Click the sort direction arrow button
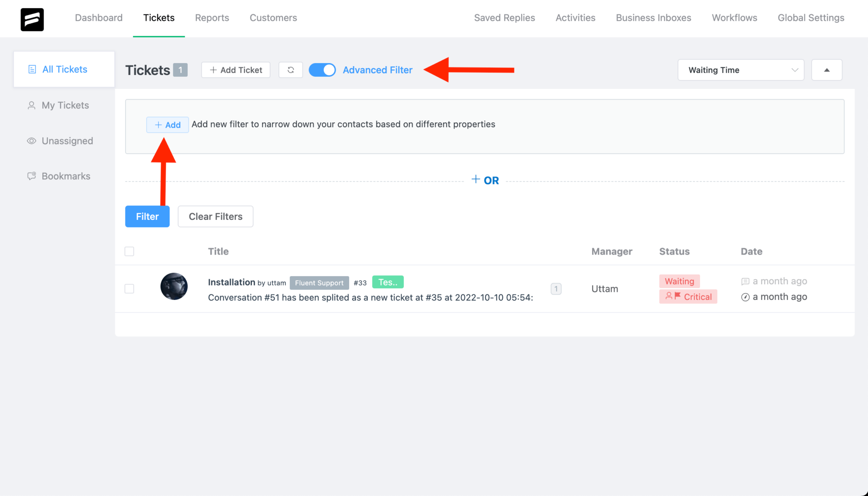This screenshot has height=496, width=868. pyautogui.click(x=826, y=70)
